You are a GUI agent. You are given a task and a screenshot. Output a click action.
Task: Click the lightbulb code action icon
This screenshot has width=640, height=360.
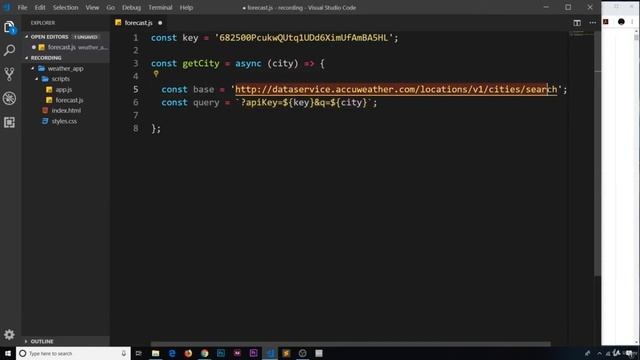pyautogui.click(x=156, y=74)
